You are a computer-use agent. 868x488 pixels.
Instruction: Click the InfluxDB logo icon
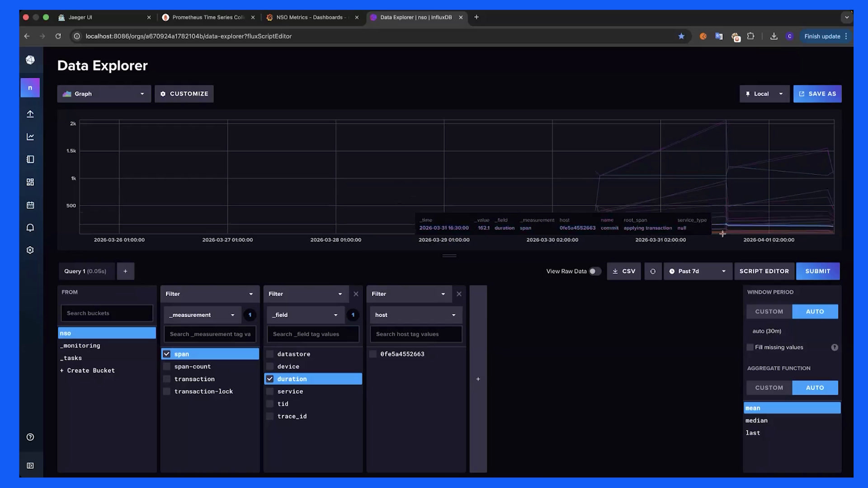[30, 60]
